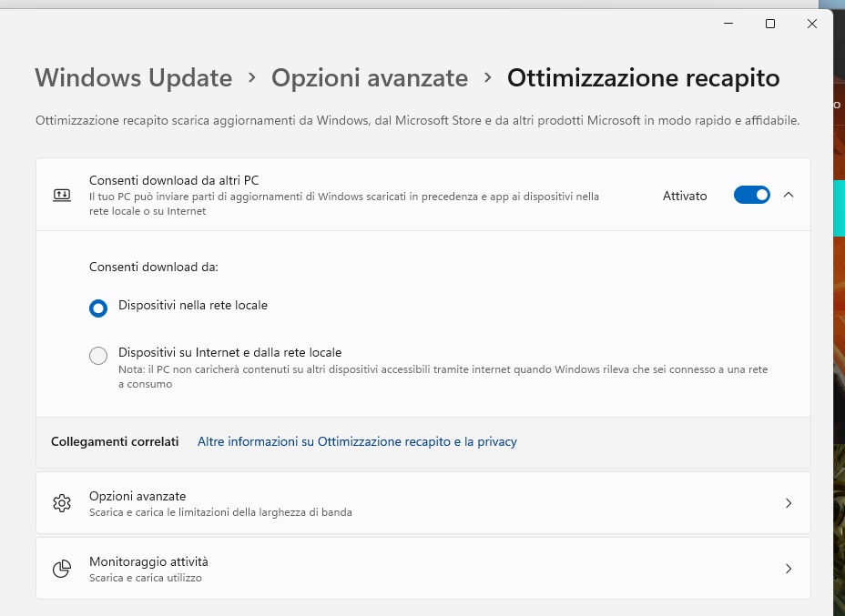
Task: Collapse the Consenti download section chevron
Action: coord(789,195)
